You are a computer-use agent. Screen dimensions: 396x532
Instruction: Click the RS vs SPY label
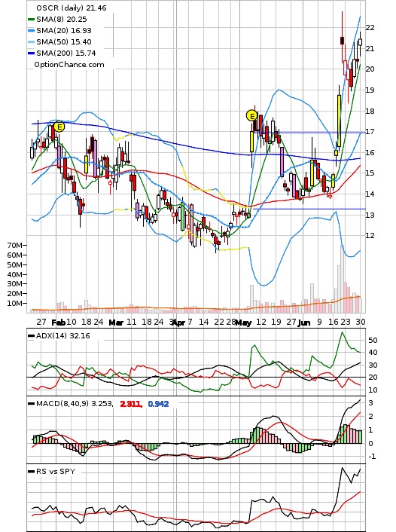tap(56, 471)
